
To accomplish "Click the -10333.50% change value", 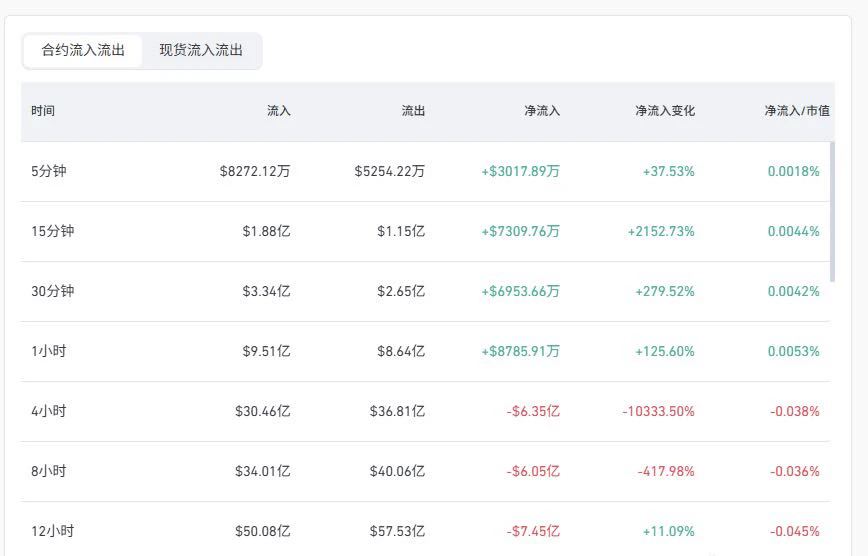I will pyautogui.click(x=658, y=411).
